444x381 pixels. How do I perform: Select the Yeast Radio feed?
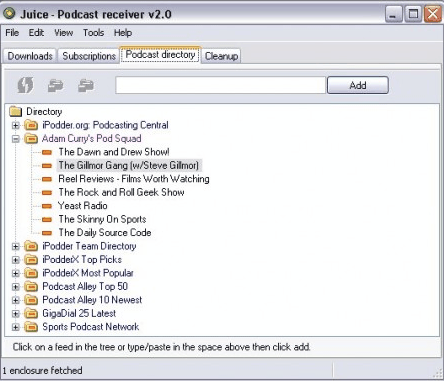coord(83,206)
